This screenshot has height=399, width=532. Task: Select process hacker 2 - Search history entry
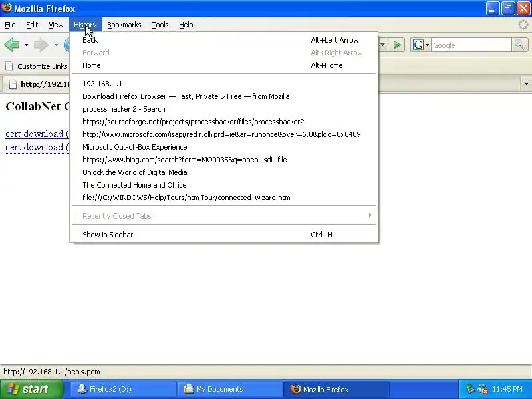click(224, 109)
